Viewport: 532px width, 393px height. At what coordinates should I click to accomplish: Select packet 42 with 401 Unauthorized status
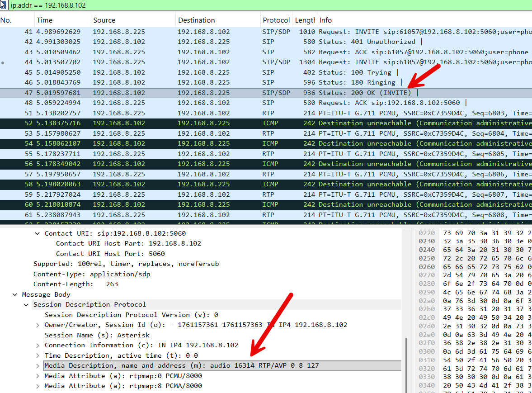pos(226,42)
